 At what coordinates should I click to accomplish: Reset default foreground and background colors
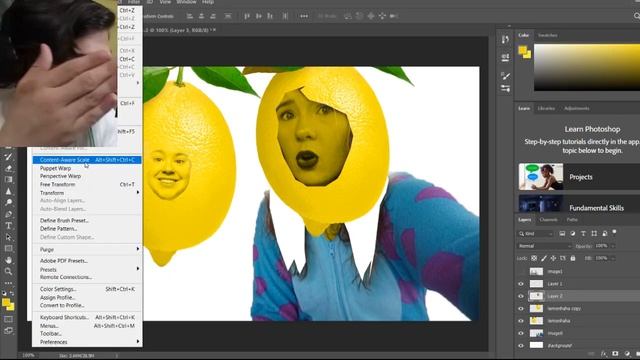(4, 293)
